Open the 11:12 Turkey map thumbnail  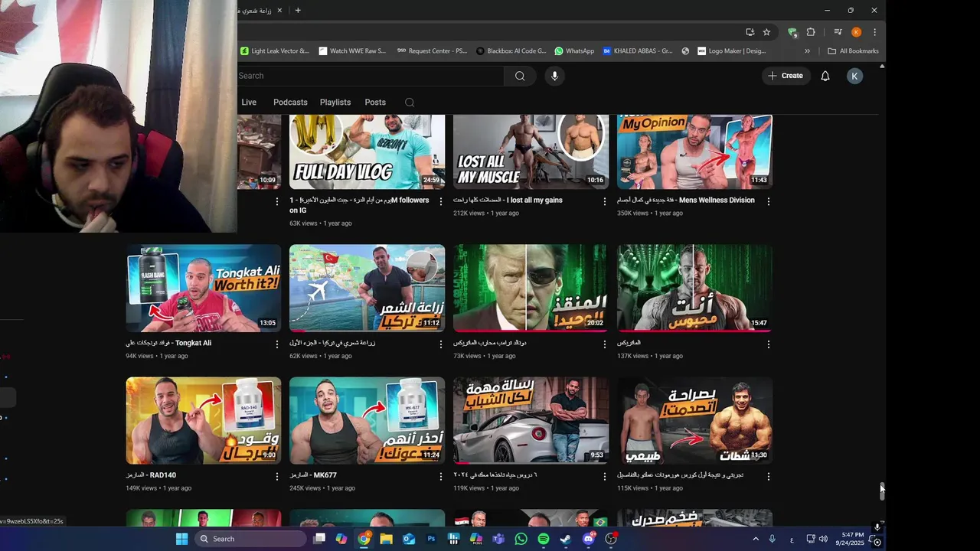(367, 289)
